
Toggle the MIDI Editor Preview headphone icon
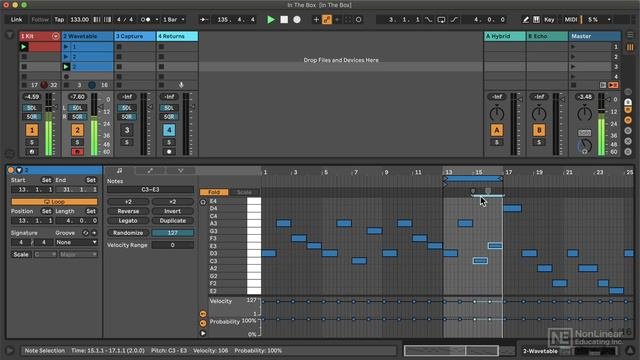[x=203, y=202]
